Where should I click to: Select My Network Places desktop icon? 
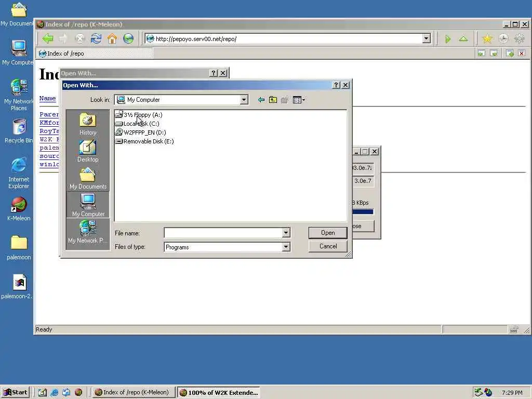click(x=19, y=95)
